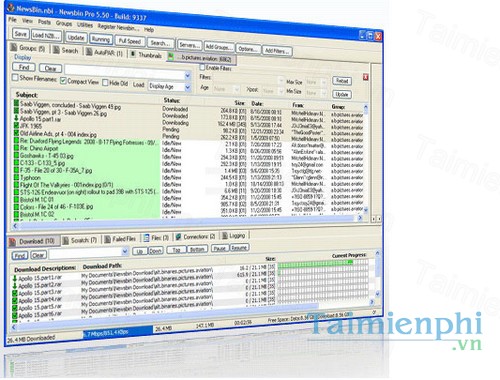The width and height of the screenshot is (500, 380).
Task: Click the green icon beside Re: Chino Airport
Action: 16,148
